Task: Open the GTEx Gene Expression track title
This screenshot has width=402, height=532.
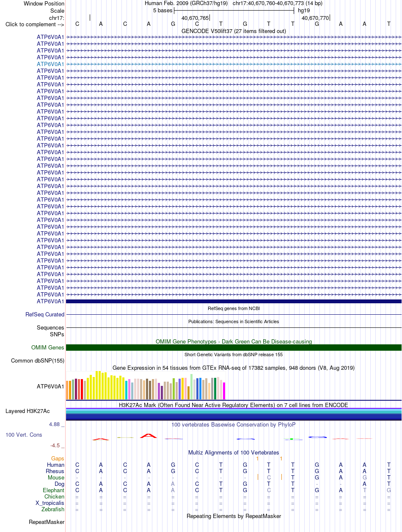Action: coord(234,368)
